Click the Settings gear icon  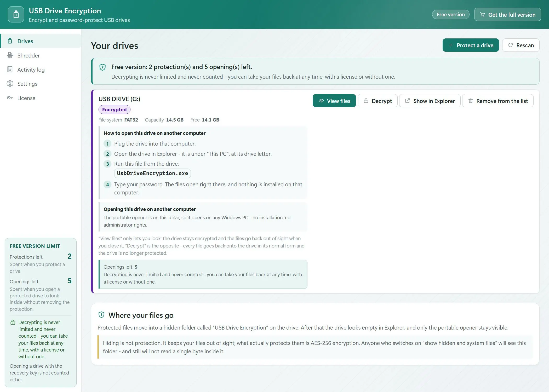tap(10, 84)
